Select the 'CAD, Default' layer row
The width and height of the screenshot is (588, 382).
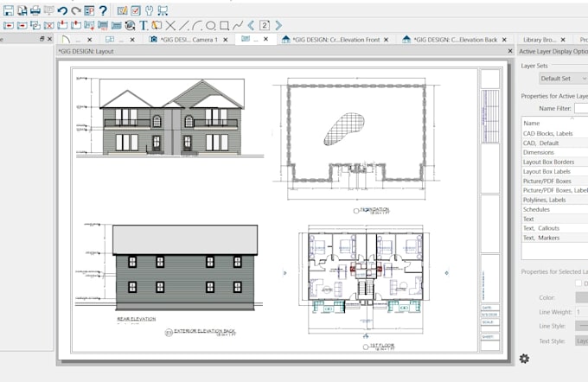tap(554, 143)
